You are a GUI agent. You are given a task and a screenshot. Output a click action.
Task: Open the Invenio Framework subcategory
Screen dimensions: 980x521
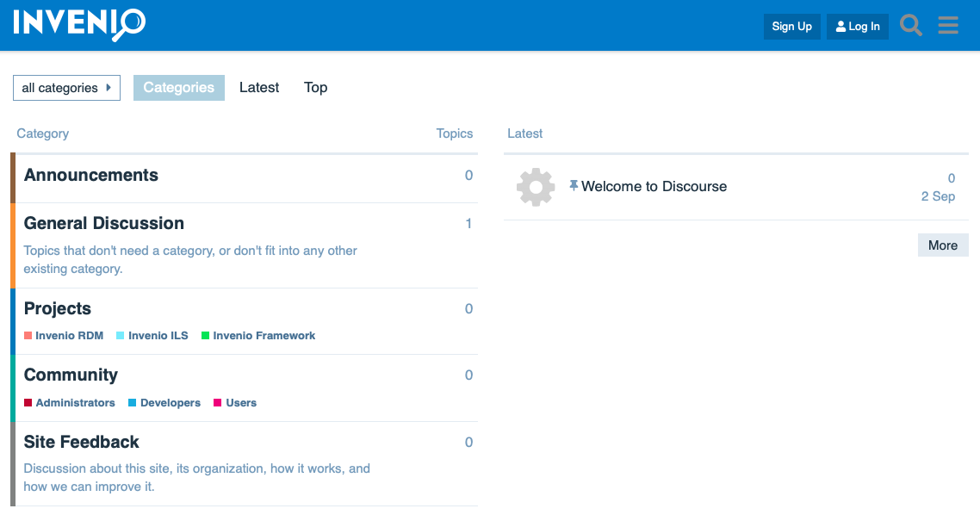(264, 336)
